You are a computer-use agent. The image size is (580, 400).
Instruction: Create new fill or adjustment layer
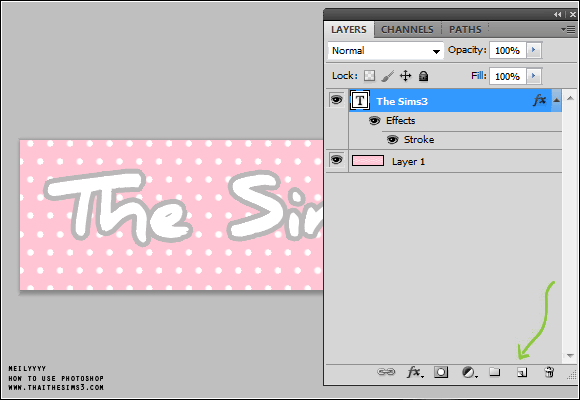469,372
